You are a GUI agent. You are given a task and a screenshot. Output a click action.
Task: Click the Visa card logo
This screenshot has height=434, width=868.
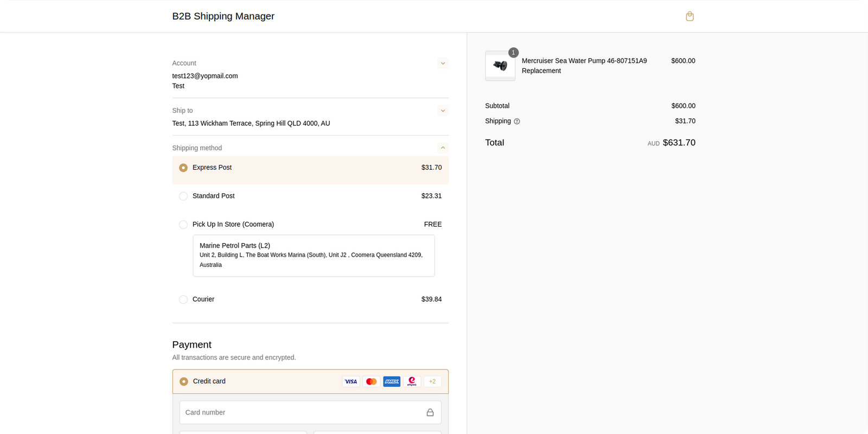tap(351, 381)
